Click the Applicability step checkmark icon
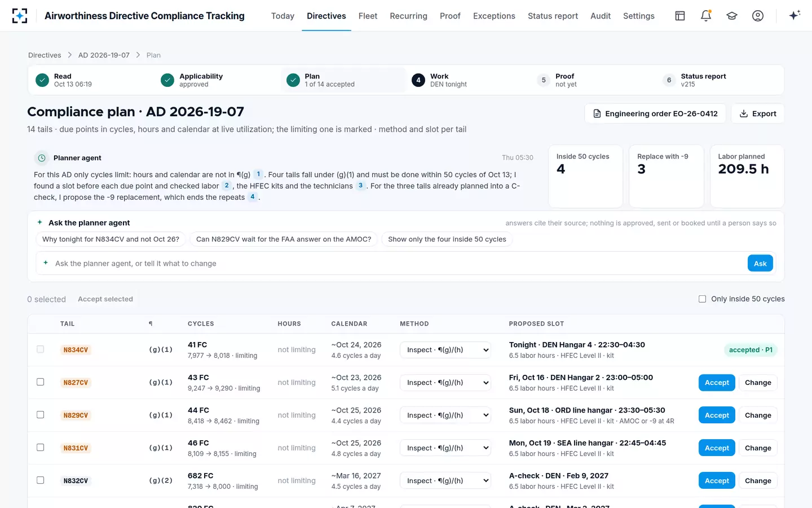The height and width of the screenshot is (508, 812). [x=167, y=80]
